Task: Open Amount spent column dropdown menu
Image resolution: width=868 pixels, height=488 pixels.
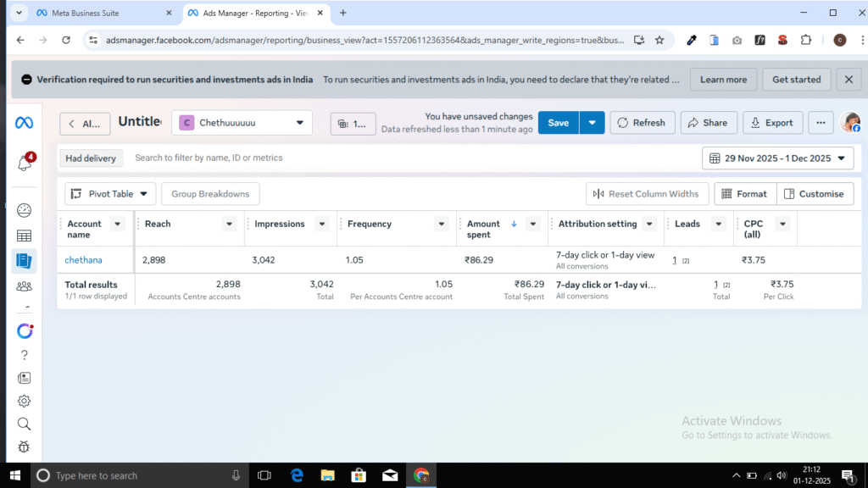Action: click(x=532, y=225)
